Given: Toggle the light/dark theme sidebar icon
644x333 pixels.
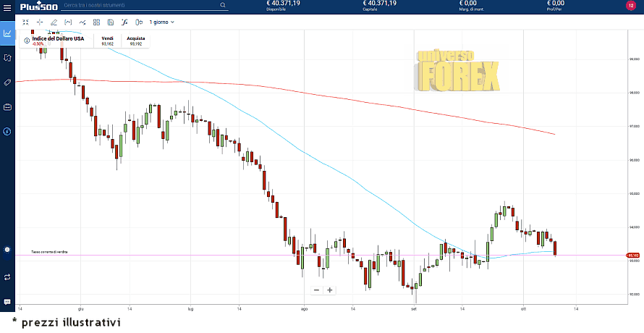Looking at the screenshot, I should pyautogui.click(x=7, y=250).
